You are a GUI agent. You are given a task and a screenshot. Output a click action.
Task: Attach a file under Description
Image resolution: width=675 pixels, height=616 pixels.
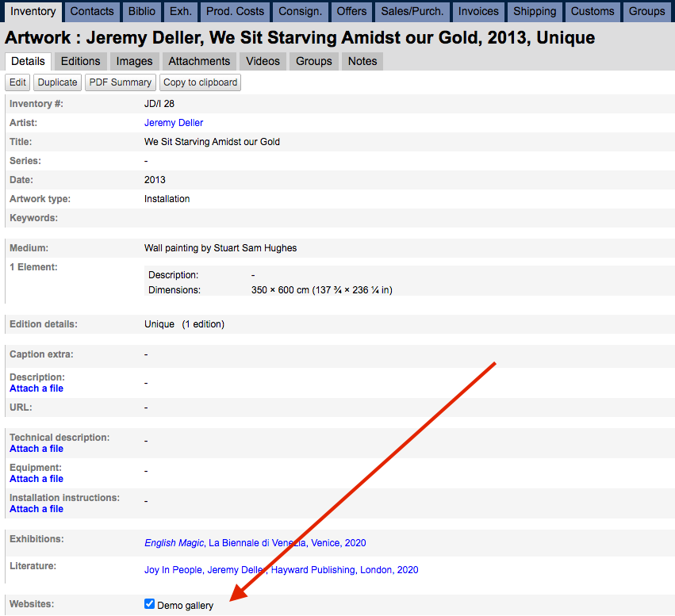tap(36, 388)
